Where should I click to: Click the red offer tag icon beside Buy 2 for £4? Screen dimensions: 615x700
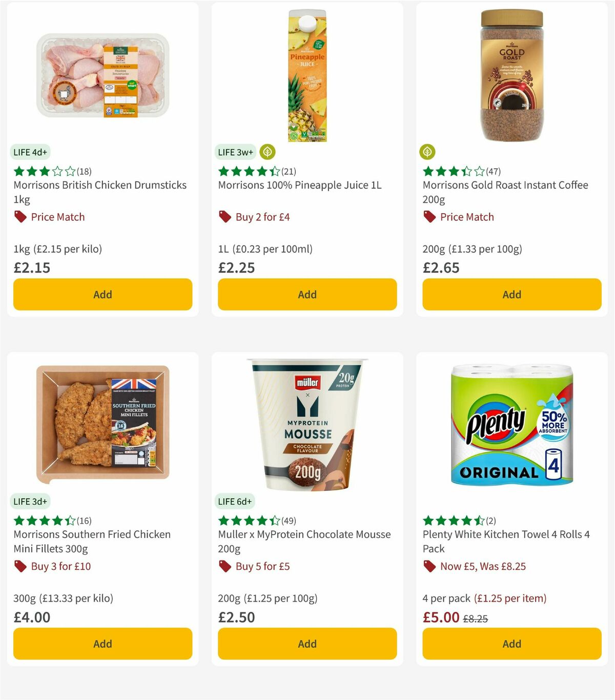point(224,217)
